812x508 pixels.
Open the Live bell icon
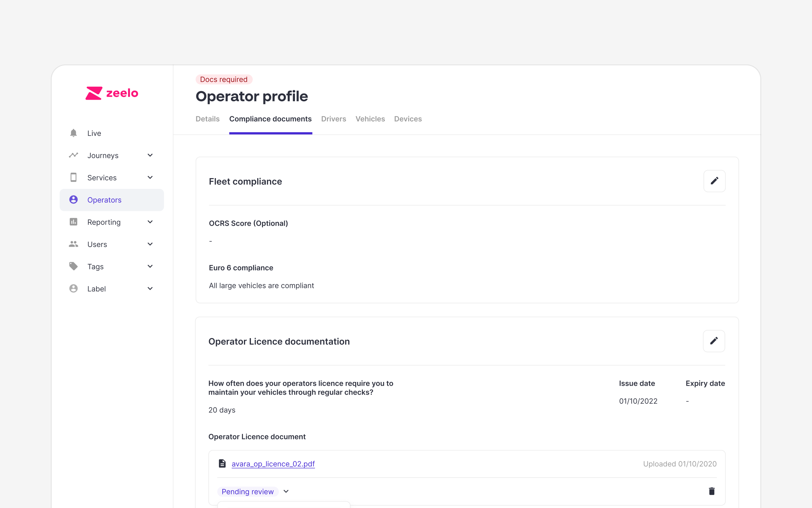coord(74,133)
